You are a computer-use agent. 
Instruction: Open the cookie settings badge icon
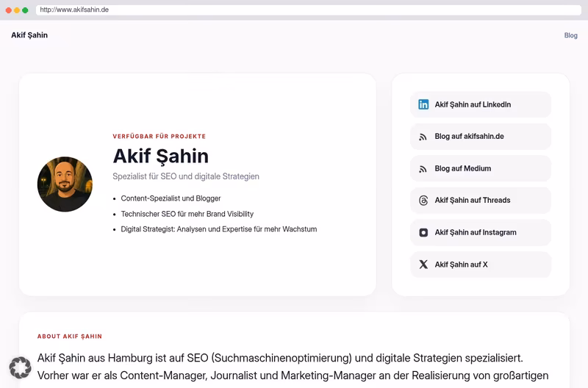pyautogui.click(x=21, y=367)
